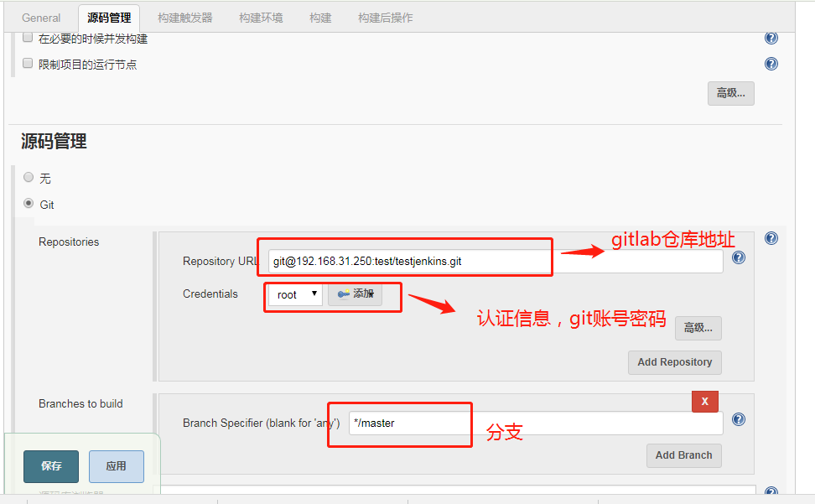Delete the branch with the red X
This screenshot has width=815, height=504.
705,402
